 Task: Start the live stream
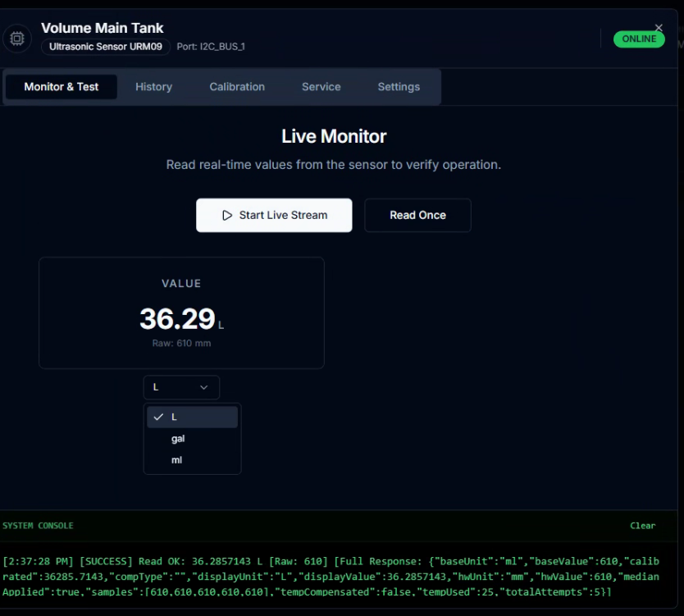click(274, 215)
